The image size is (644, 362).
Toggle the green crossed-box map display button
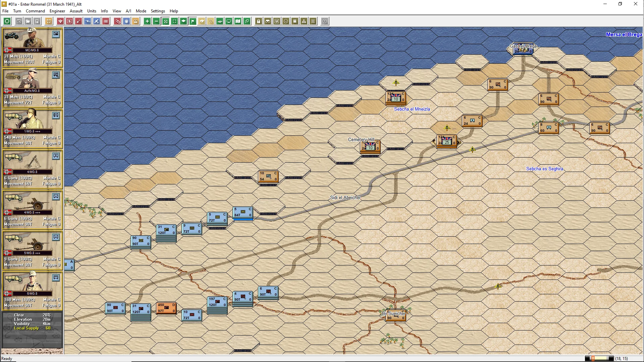pyautogui.click(x=165, y=21)
